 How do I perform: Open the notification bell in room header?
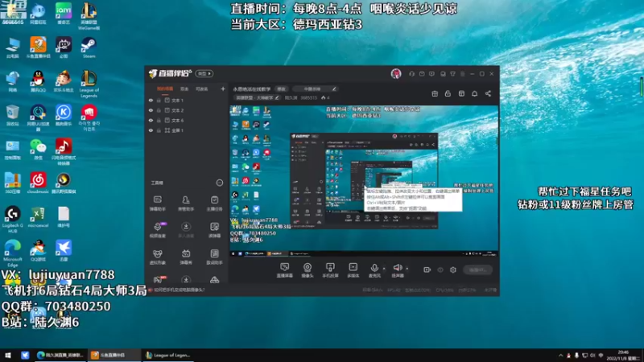coord(474,94)
